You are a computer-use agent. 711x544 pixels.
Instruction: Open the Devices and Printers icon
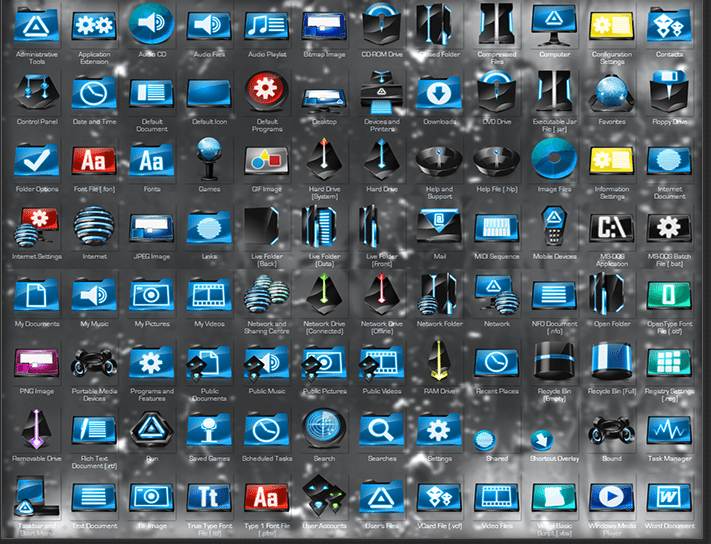click(382, 92)
